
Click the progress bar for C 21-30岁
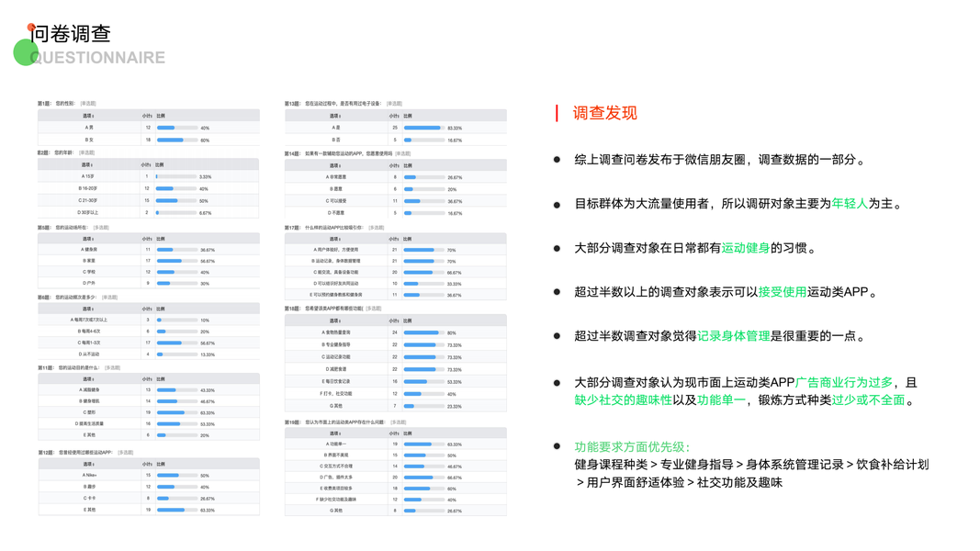pos(177,200)
